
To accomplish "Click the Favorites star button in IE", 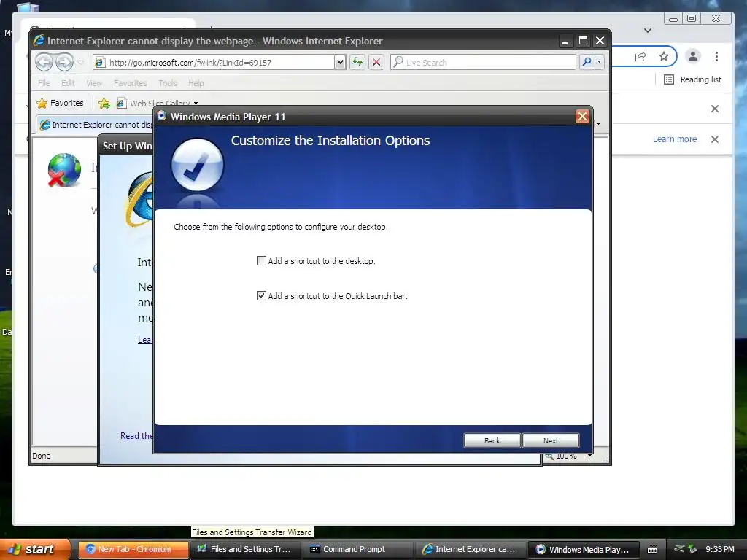I will click(x=60, y=103).
